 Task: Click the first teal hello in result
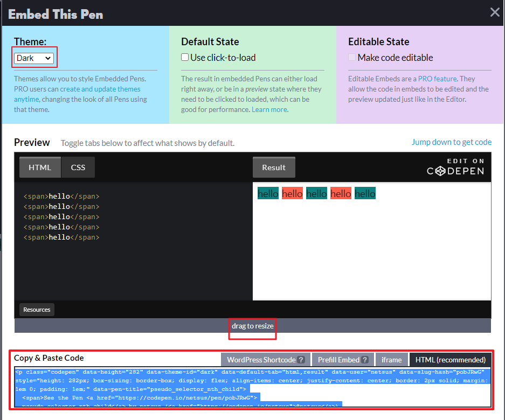(268, 193)
